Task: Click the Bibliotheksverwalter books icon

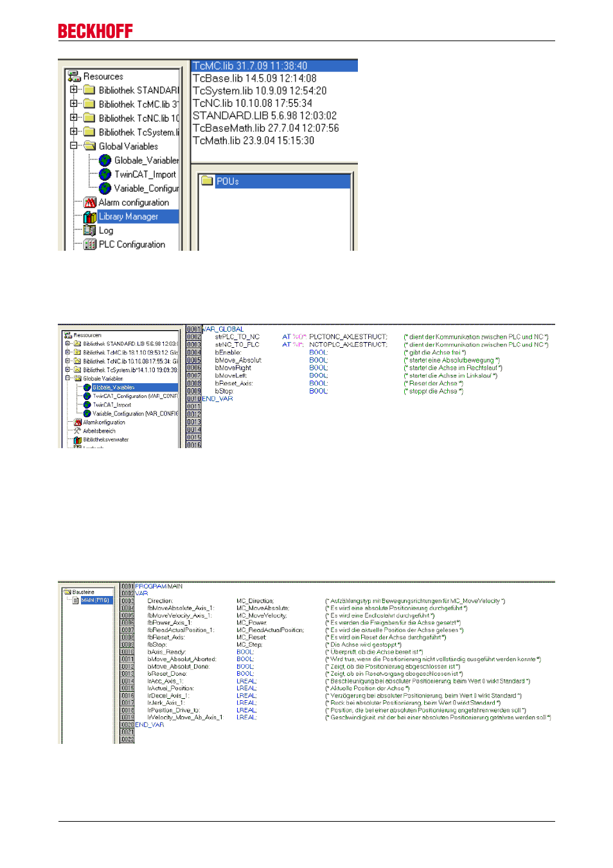Action: (x=78, y=440)
